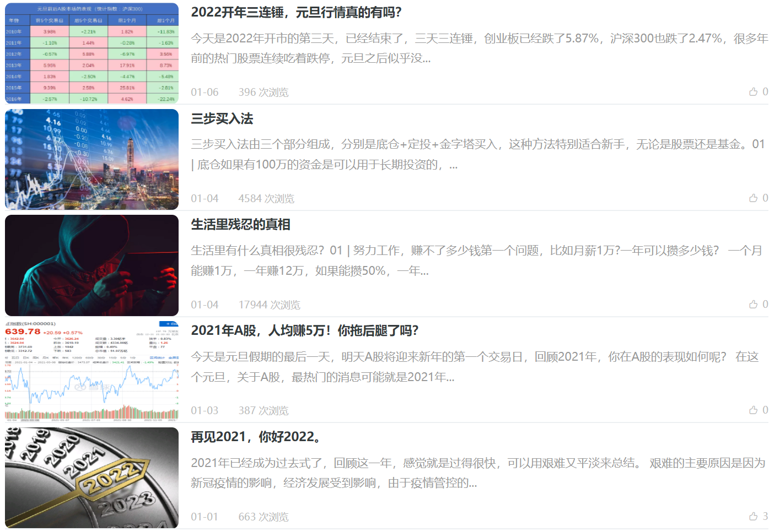The height and width of the screenshot is (532, 780).
Task: Click the colored stock table thumbnail
Action: (92, 53)
